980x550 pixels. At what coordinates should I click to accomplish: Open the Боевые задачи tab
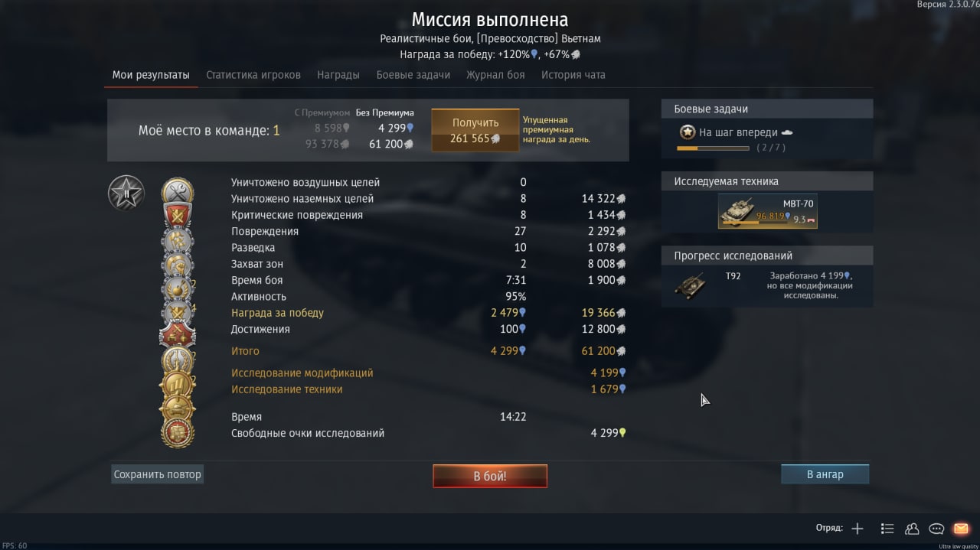(x=413, y=75)
